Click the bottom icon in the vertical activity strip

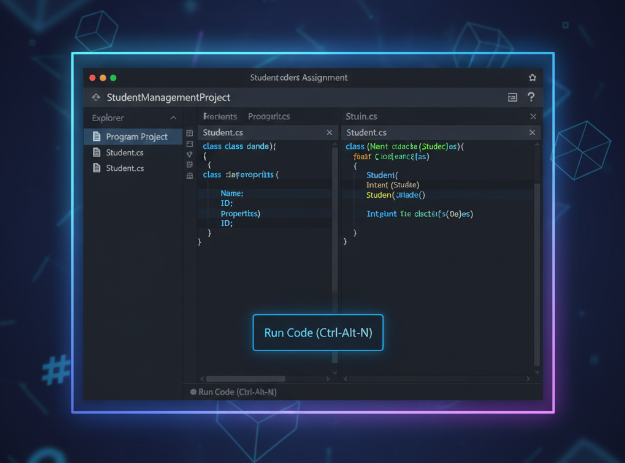(x=190, y=175)
